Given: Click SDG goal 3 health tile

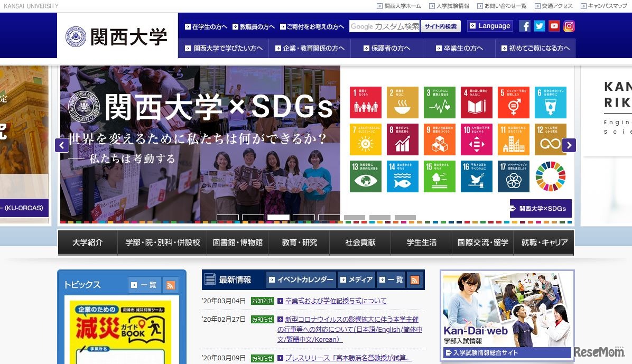Looking at the screenshot, I should (440, 102).
